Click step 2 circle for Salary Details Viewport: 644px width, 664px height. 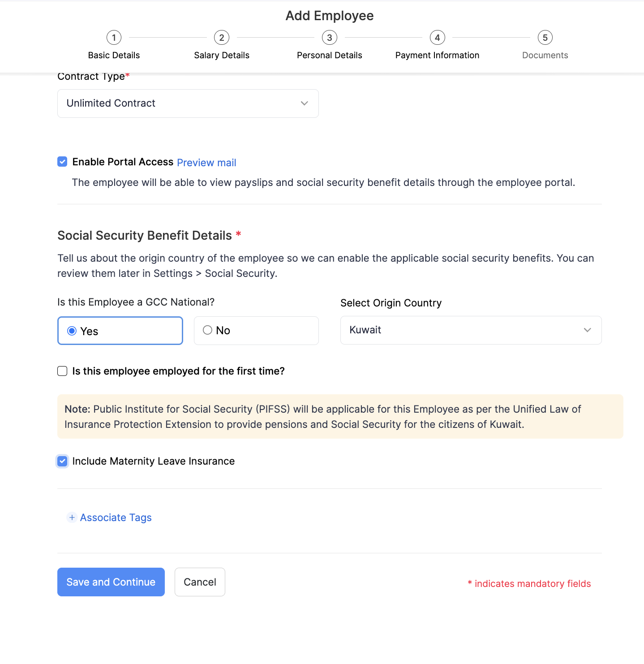click(222, 38)
